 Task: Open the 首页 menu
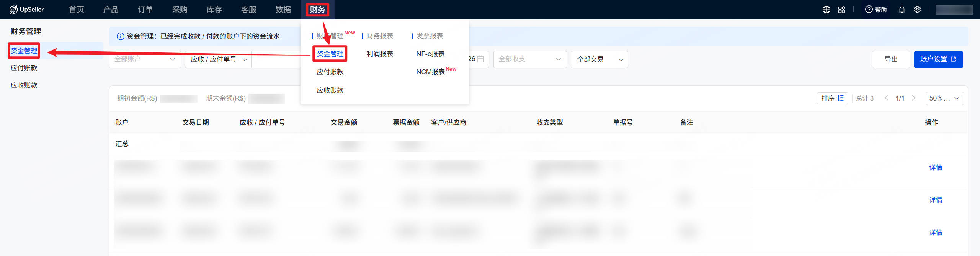(77, 9)
